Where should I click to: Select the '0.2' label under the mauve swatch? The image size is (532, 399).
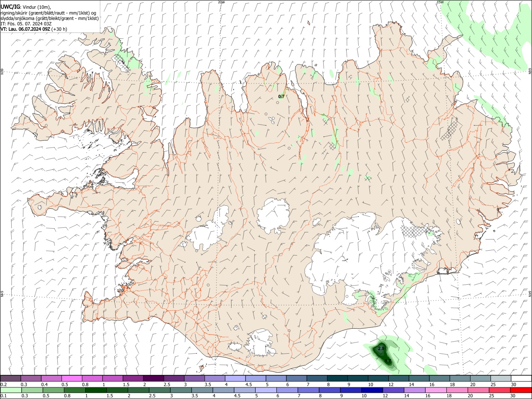coord(3,384)
